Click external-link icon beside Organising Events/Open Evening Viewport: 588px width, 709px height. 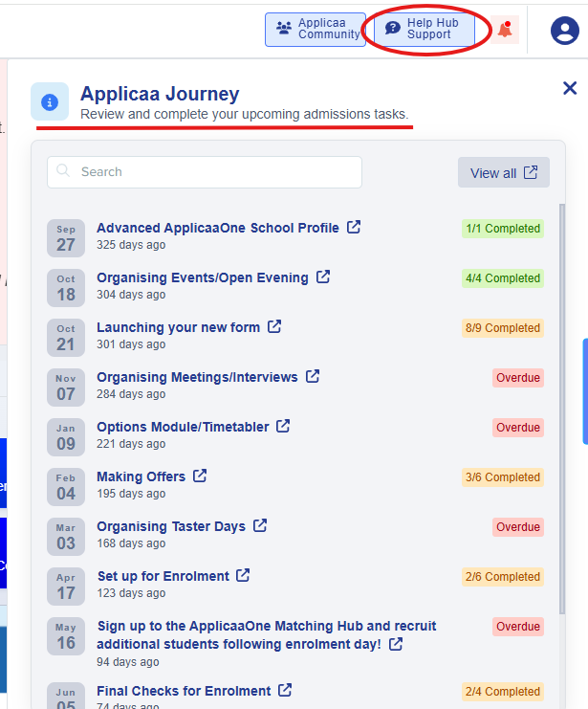click(323, 277)
